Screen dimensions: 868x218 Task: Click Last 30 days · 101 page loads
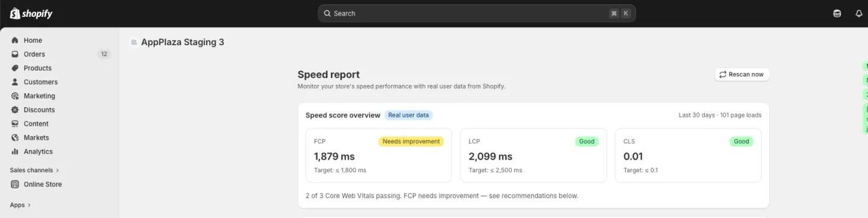click(720, 115)
